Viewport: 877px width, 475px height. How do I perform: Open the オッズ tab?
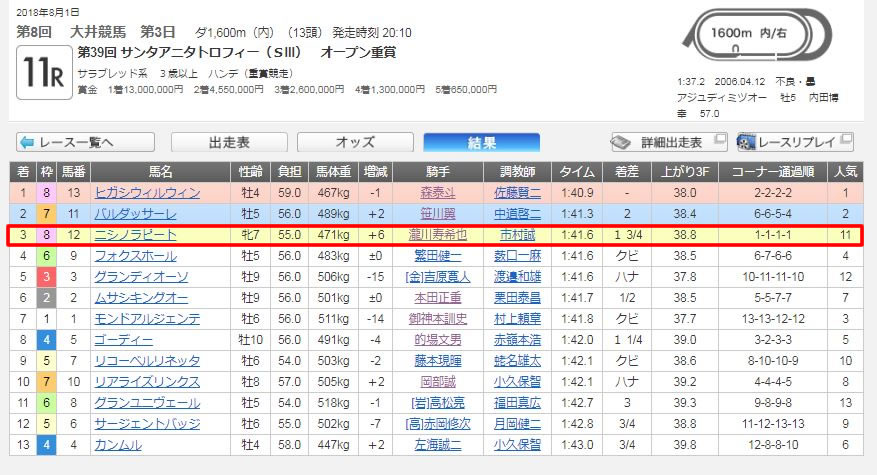click(x=355, y=142)
